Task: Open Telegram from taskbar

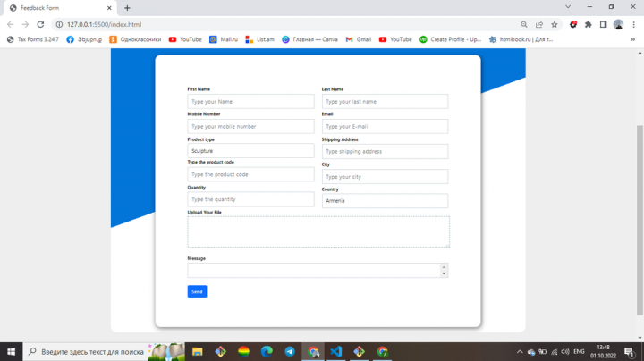Action: coord(290,351)
